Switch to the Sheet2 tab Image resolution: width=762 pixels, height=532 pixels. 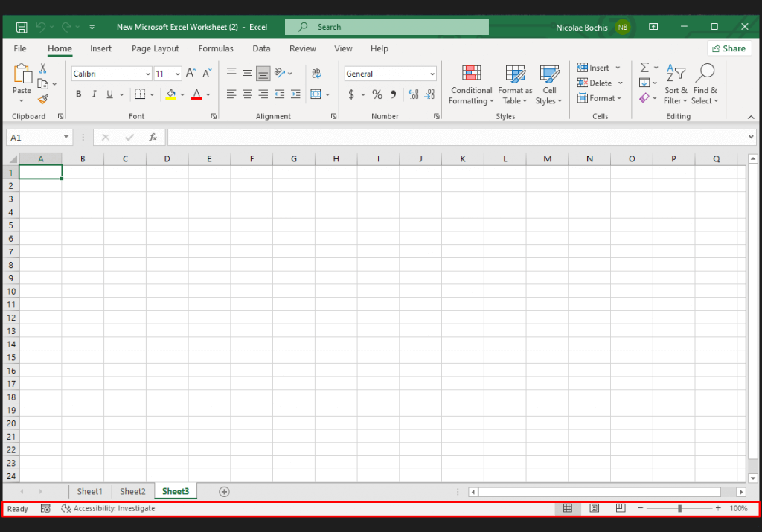tap(132, 492)
